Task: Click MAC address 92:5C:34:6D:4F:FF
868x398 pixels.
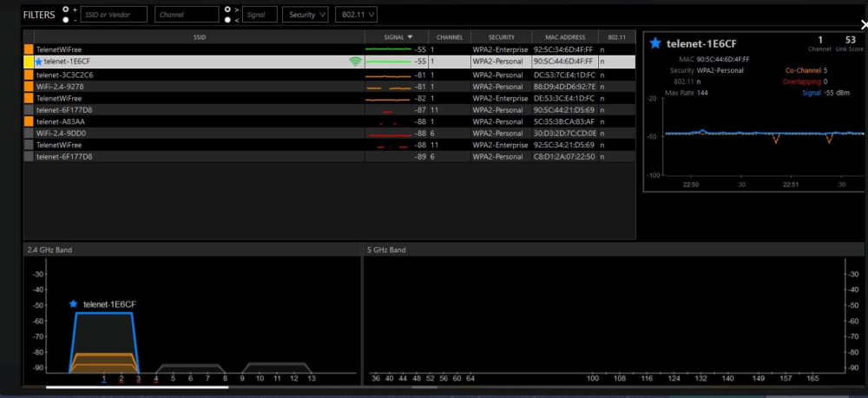Action: tap(563, 49)
